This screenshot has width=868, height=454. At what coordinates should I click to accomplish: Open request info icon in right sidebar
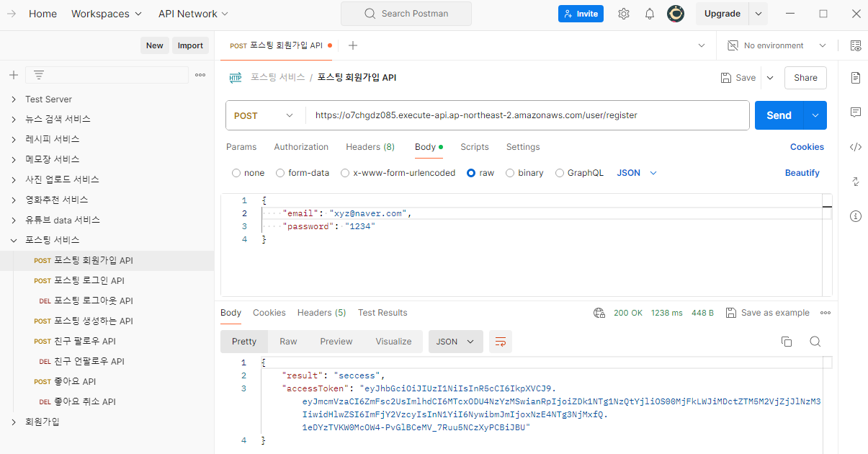856,216
